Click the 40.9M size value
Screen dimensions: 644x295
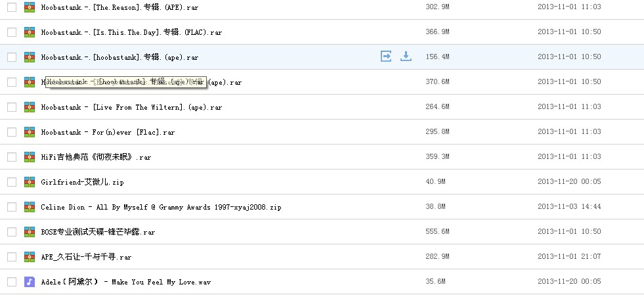point(435,181)
